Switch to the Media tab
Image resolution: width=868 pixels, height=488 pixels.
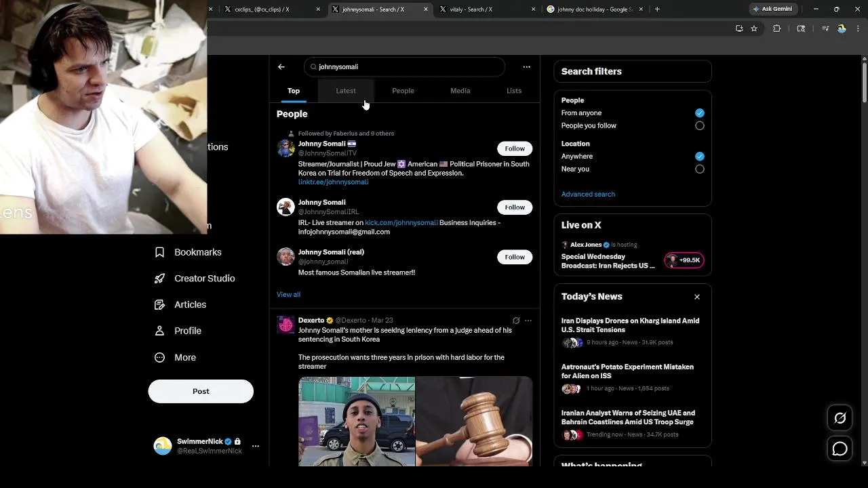click(460, 91)
